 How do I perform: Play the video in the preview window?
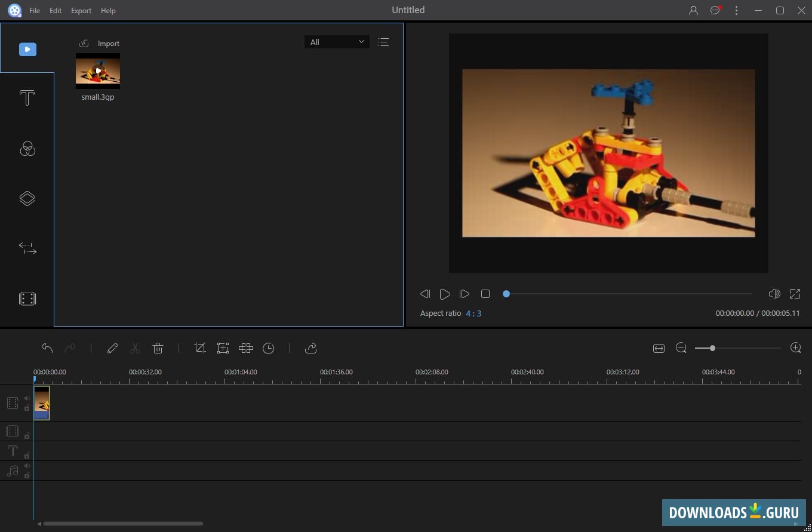pyautogui.click(x=445, y=294)
